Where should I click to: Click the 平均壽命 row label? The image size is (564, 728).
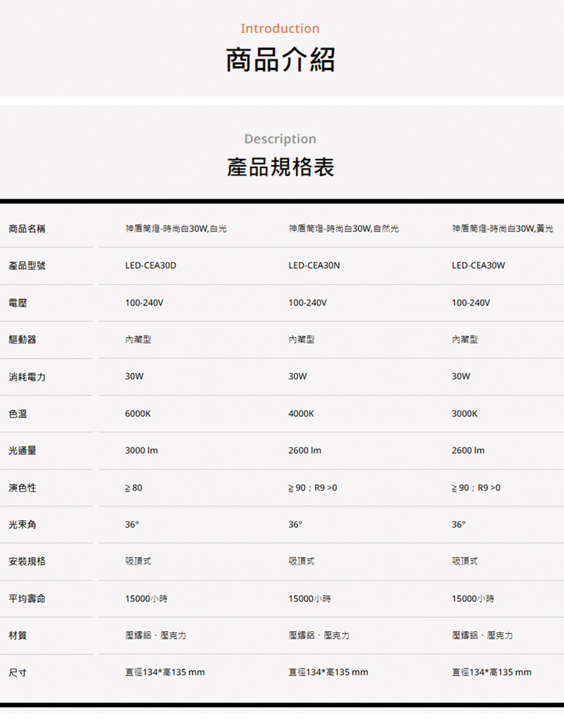pyautogui.click(x=27, y=599)
